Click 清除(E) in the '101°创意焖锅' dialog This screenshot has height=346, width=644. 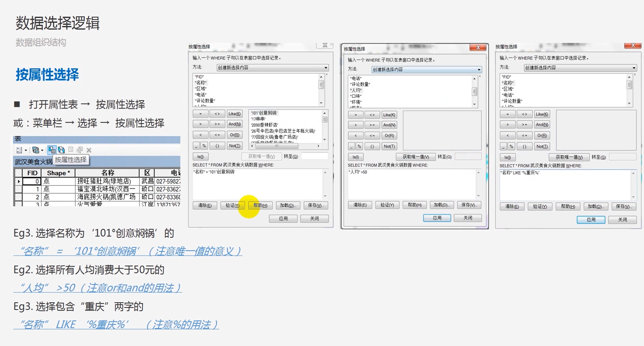coord(205,206)
